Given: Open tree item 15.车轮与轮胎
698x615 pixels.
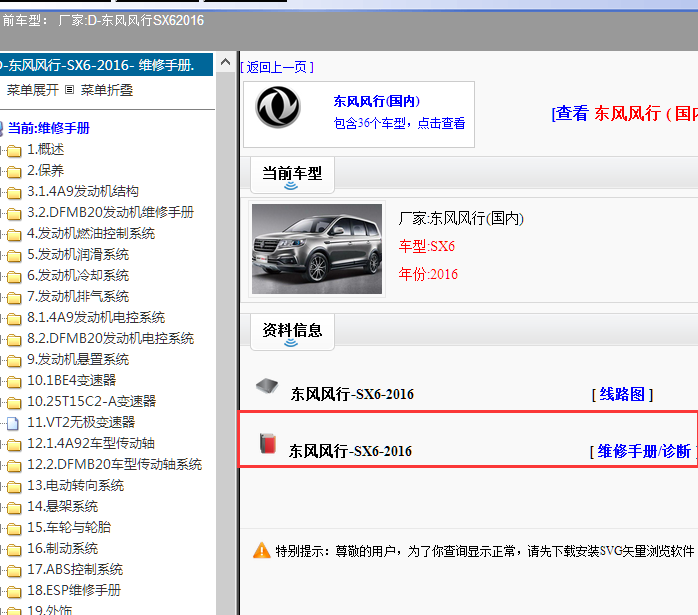Looking at the screenshot, I should click(69, 527).
